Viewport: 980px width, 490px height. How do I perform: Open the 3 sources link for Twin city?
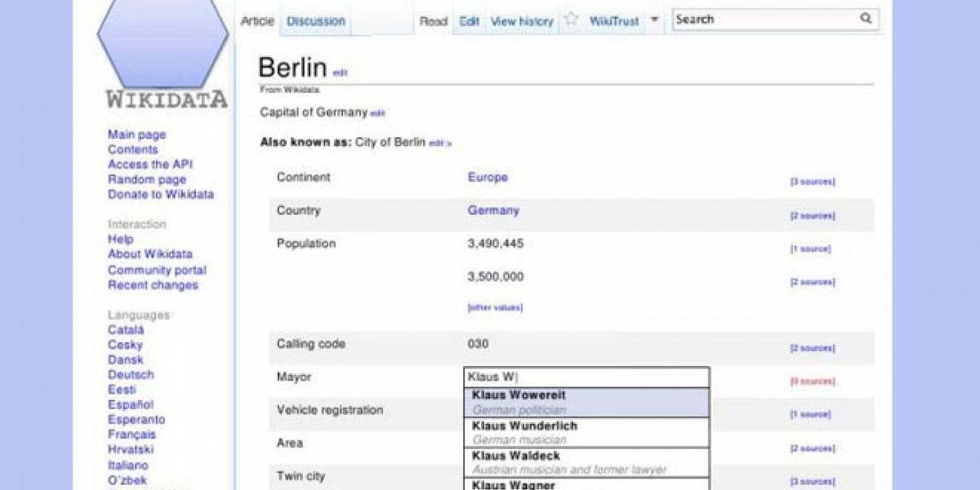coord(813,481)
